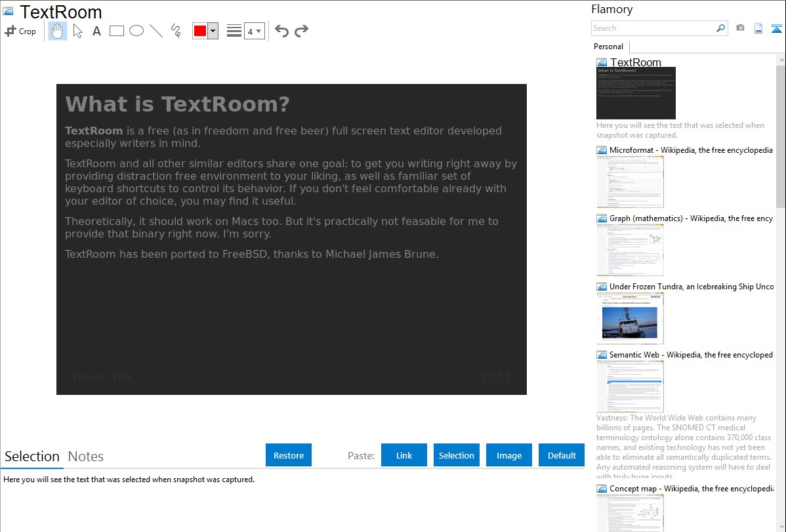Click the sidebar scrollbar up arrow
The height and width of the screenshot is (532, 786).
point(781,60)
